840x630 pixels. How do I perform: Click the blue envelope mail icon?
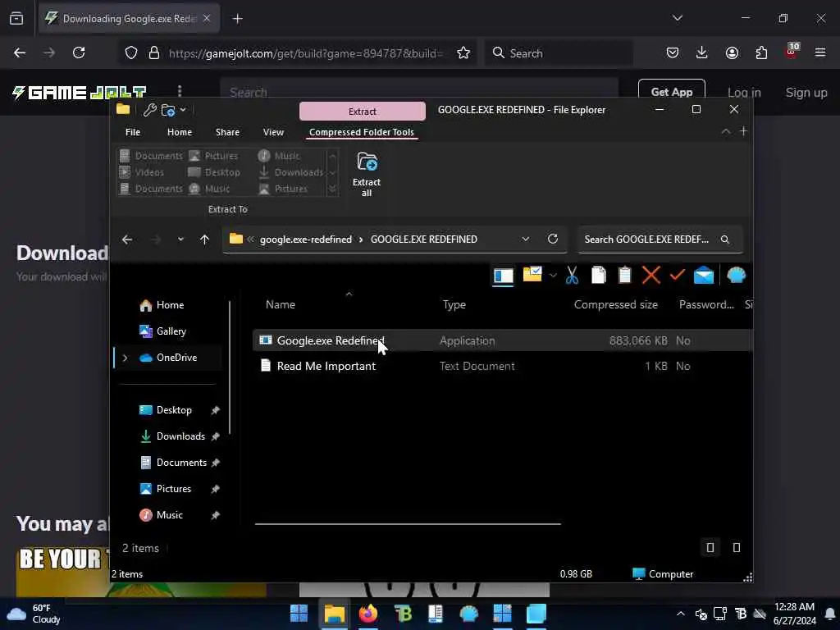703,276
